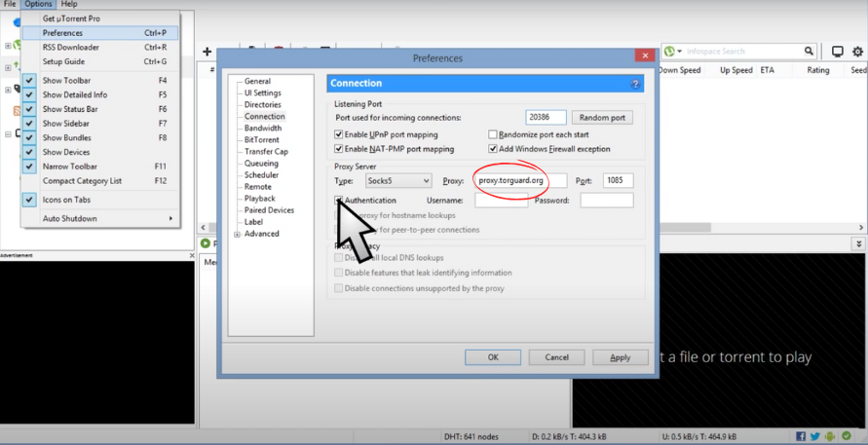Check Disable features that leak identifying information
Image resolution: width=868 pixels, height=445 pixels.
(x=338, y=273)
